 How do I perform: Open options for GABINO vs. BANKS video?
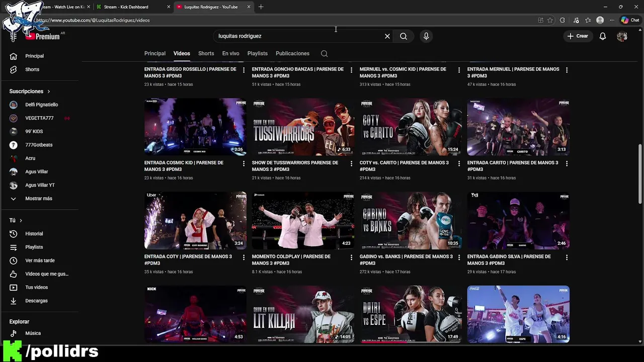point(459,257)
